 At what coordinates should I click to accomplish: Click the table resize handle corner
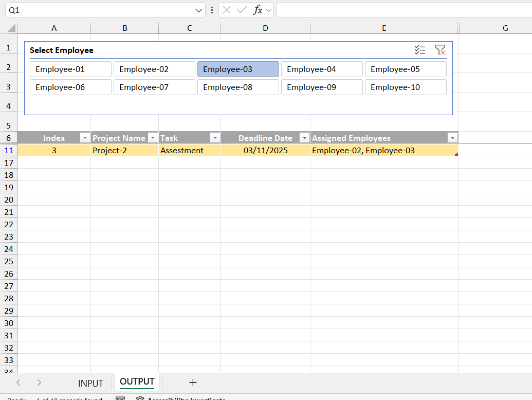point(456,154)
